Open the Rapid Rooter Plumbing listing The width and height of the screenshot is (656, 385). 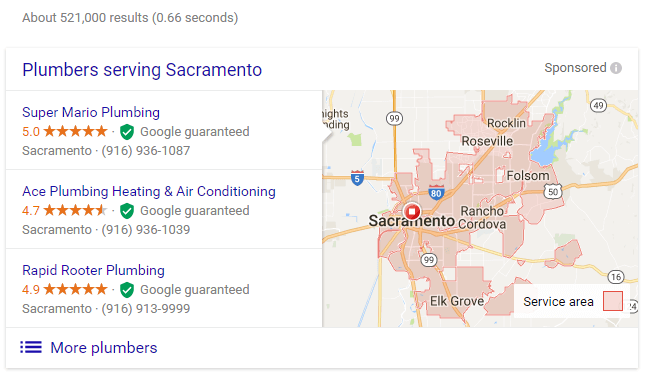click(x=93, y=270)
